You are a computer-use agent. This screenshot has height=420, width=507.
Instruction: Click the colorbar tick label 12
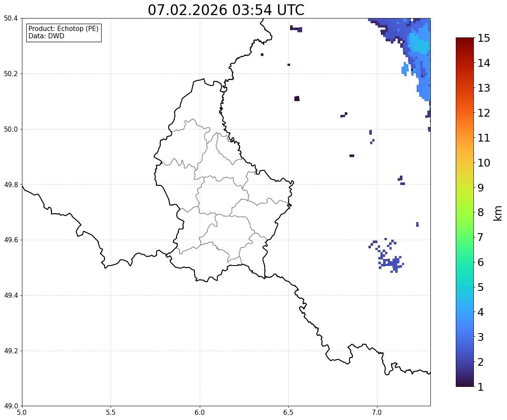484,113
